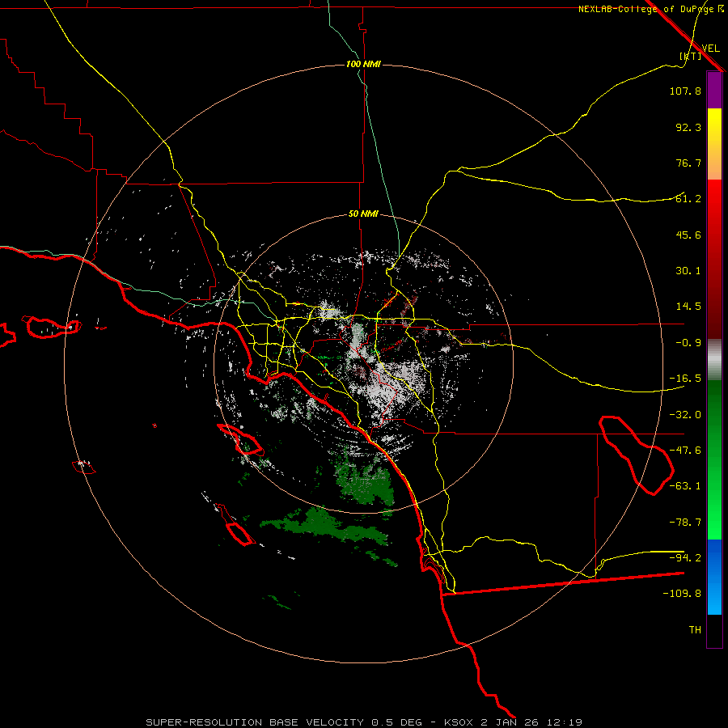The image size is (728, 728).
Task: Click the purple segment of the color bar
Action: [714, 90]
